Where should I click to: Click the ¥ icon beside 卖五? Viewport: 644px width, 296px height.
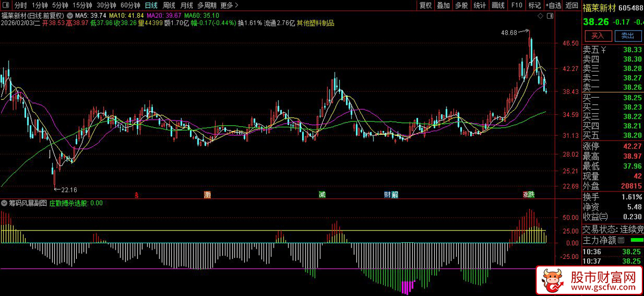(603, 50)
